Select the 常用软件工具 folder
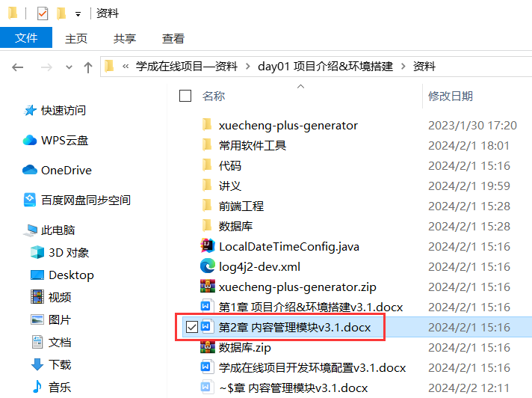The height and width of the screenshot is (398, 532). click(253, 145)
